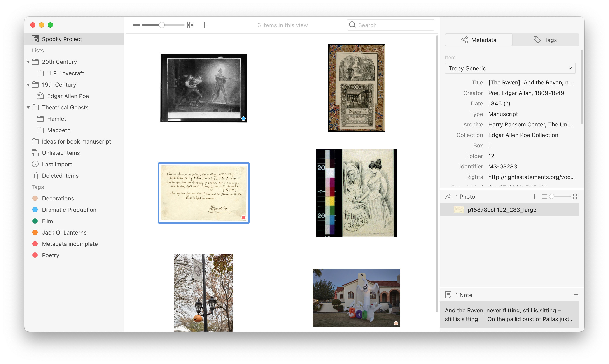Edit Identifier value 'MS-03283'
Viewport: 609px width, 364px height.
coord(502,166)
